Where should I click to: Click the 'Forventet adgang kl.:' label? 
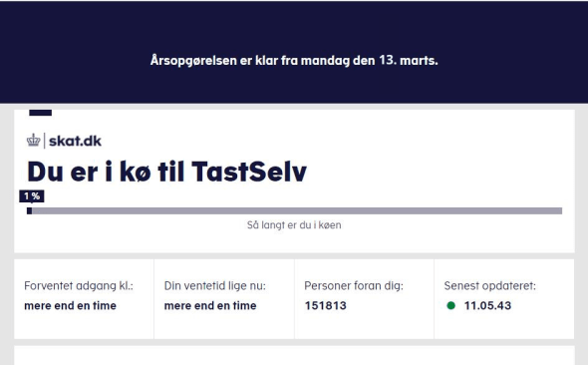tap(79, 286)
